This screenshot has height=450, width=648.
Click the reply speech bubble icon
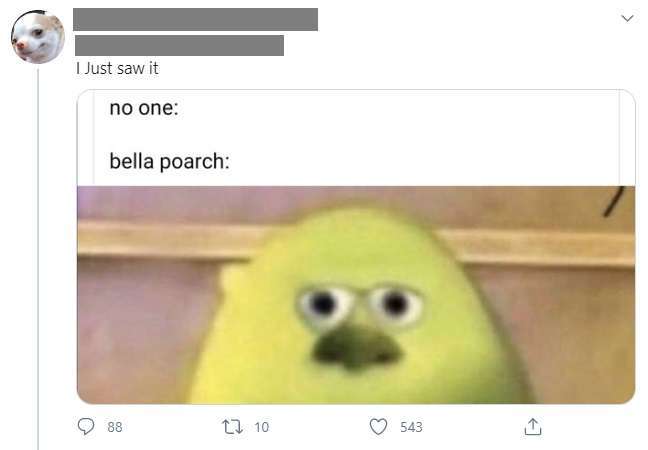coord(86,426)
